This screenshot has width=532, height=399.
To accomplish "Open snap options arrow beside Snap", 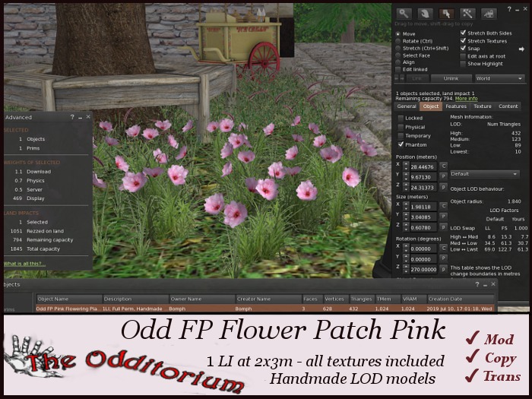I will click(521, 49).
